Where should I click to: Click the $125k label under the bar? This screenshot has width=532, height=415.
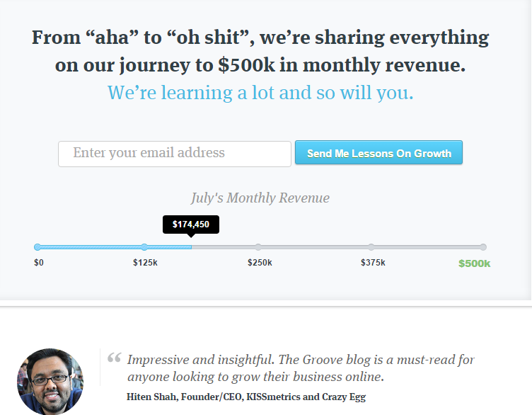145,263
